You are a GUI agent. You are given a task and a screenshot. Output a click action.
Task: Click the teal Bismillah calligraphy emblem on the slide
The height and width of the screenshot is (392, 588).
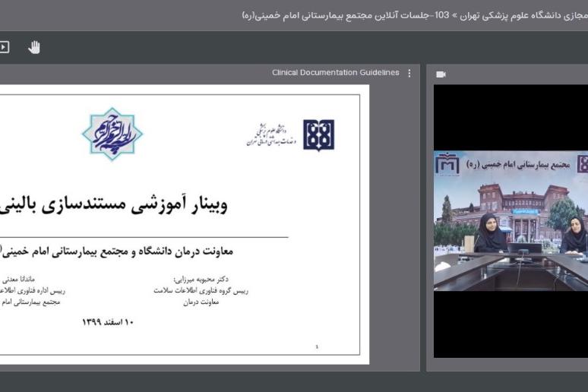click(112, 134)
